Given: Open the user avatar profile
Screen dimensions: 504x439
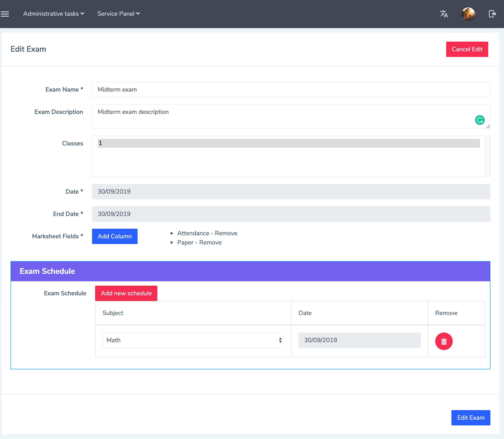Looking at the screenshot, I should (x=468, y=14).
